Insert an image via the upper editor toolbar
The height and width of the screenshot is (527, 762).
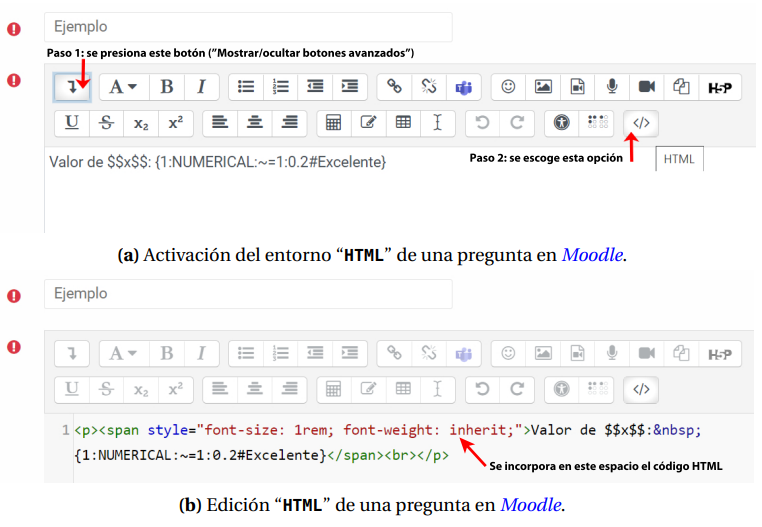pos(543,87)
